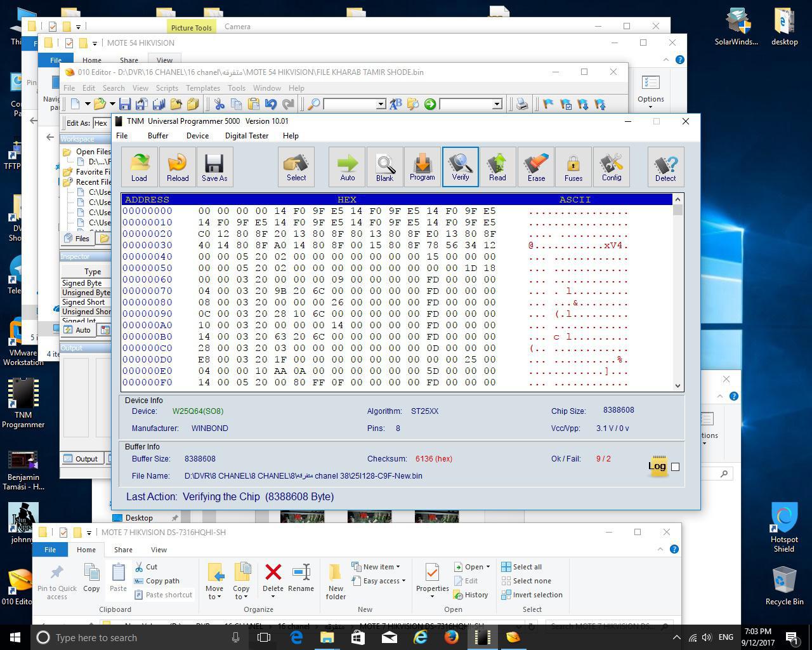Open the Fuses settings
Screen dimensions: 812x650
point(573,167)
